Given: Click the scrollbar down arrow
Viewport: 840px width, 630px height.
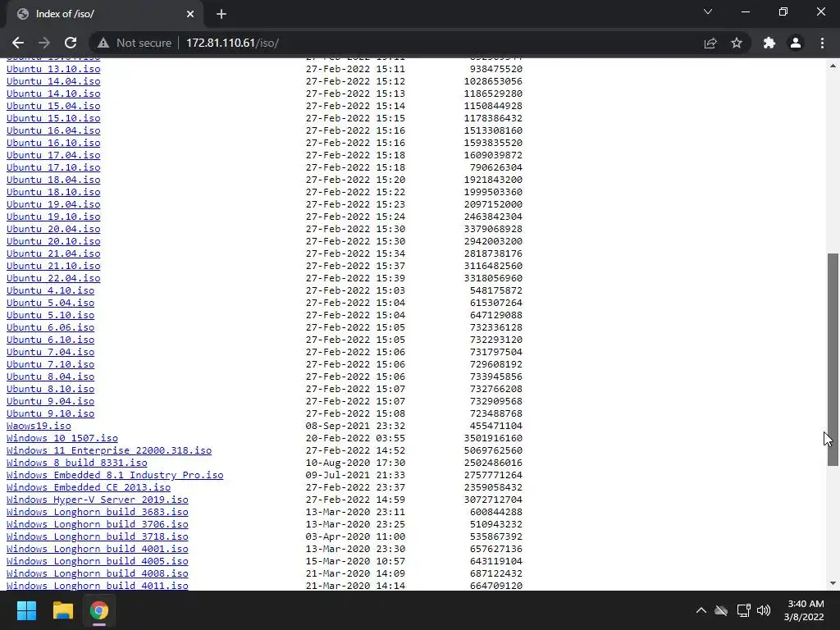Looking at the screenshot, I should (833, 583).
